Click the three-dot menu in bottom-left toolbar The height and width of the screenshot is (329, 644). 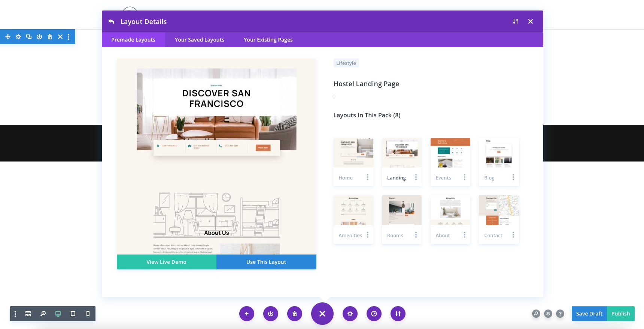15,314
